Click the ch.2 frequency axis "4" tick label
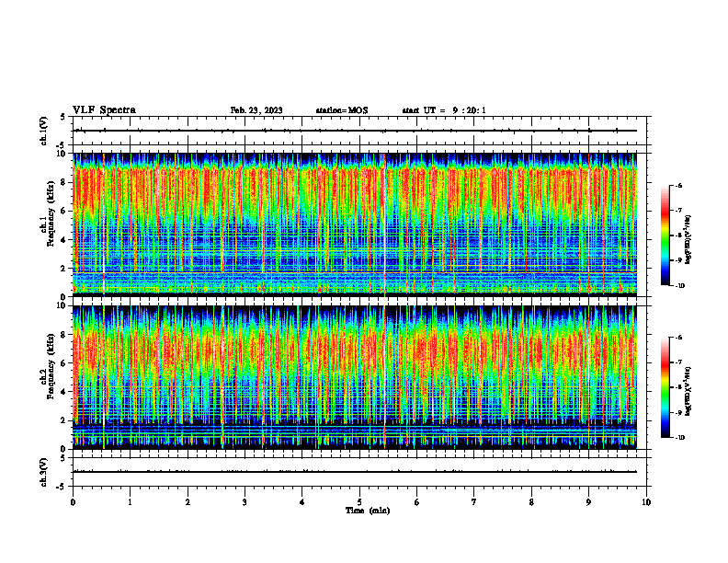Screen dimensions: 728x563 tap(64, 392)
